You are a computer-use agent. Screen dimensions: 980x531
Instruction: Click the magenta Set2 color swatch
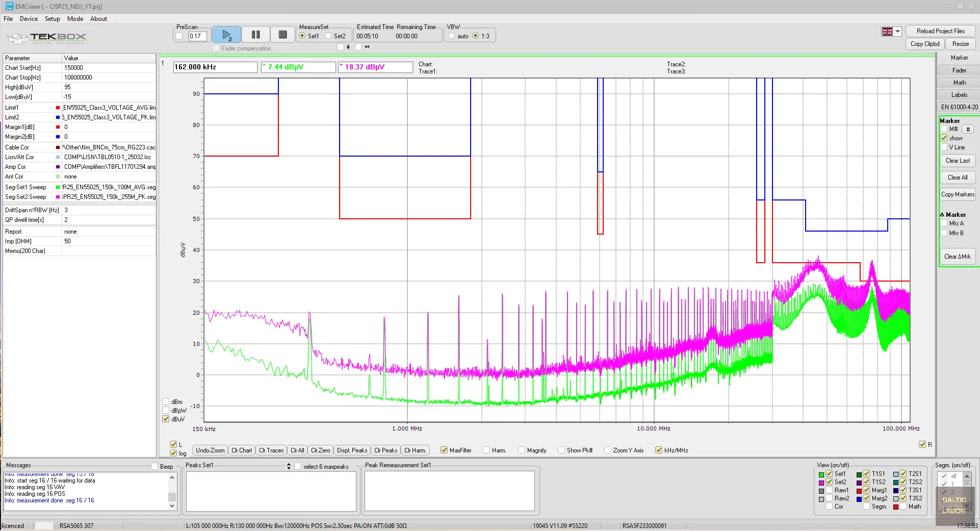click(x=821, y=483)
